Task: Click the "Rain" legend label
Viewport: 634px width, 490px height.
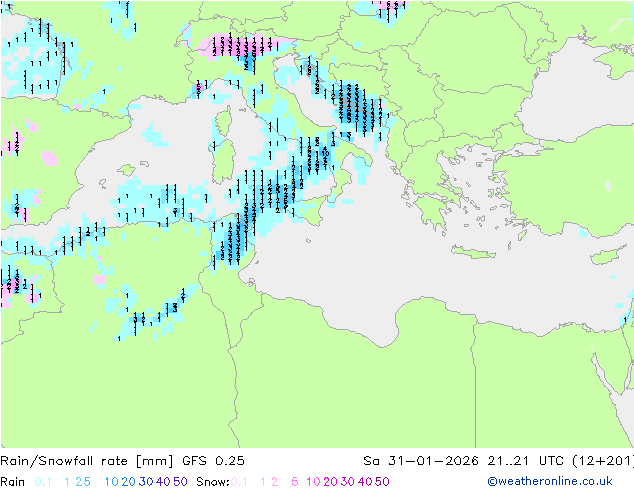Action: click(x=13, y=482)
